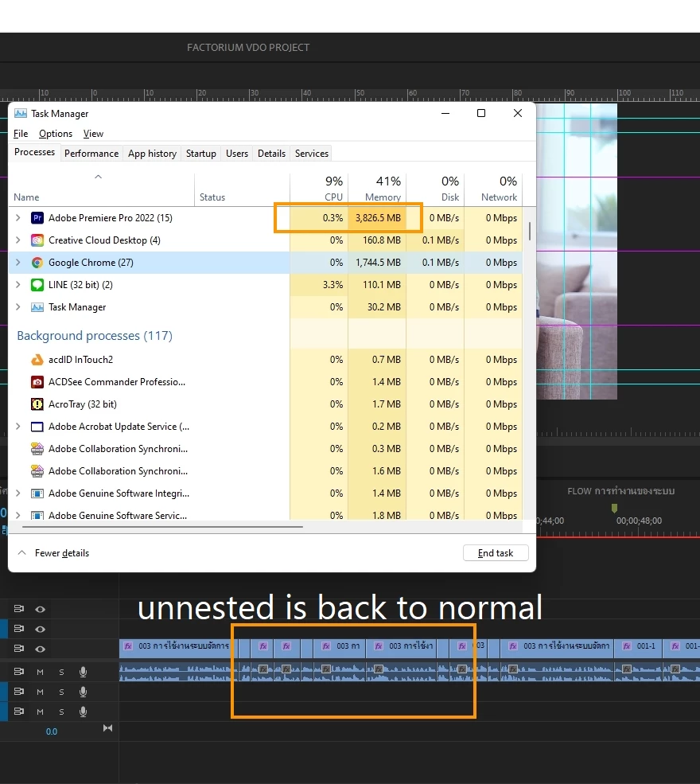Click the AcroTray (32 bit) icon
Screen dimensions: 700x784
coord(37,404)
